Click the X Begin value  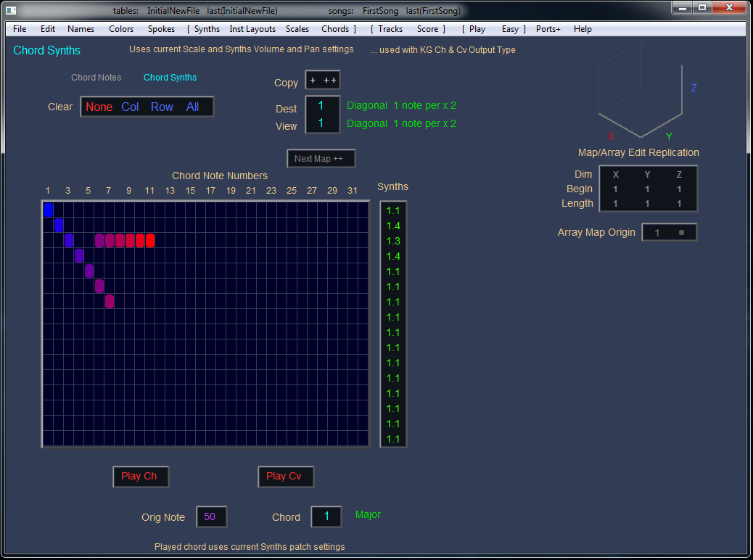pyautogui.click(x=615, y=189)
